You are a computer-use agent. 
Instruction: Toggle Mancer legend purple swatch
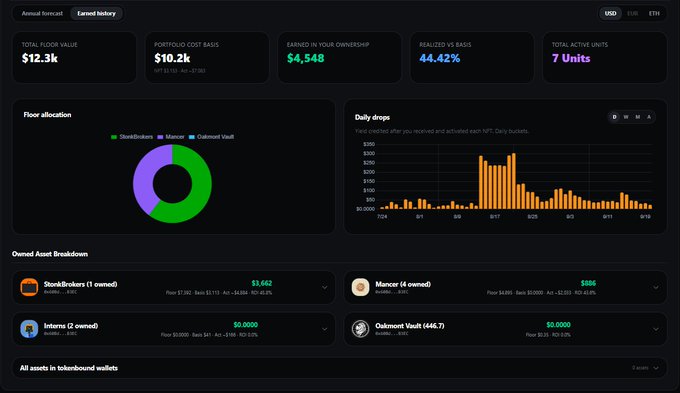click(x=160, y=137)
